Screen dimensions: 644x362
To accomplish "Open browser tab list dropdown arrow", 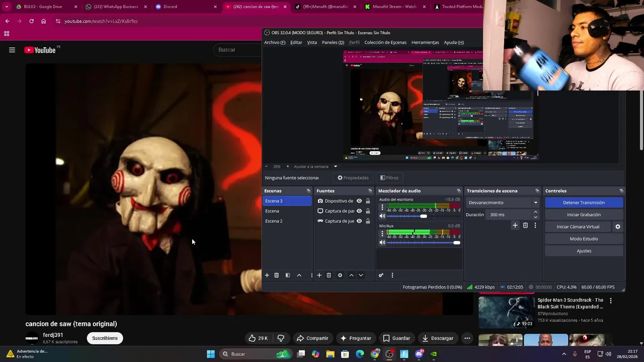I will [7, 7].
